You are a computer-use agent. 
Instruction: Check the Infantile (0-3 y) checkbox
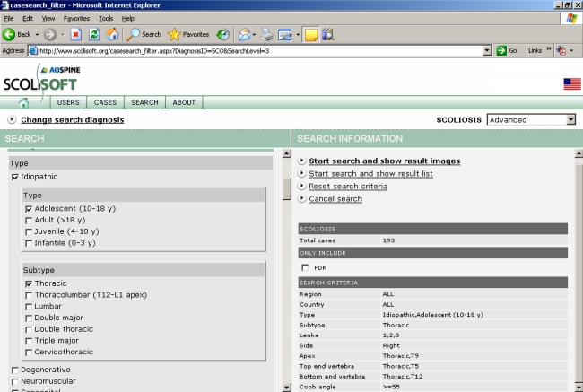pyautogui.click(x=29, y=244)
